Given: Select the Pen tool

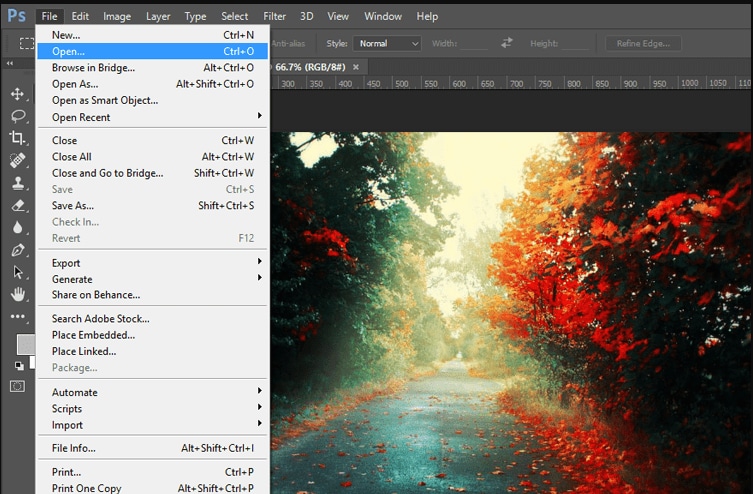Looking at the screenshot, I should (x=18, y=250).
